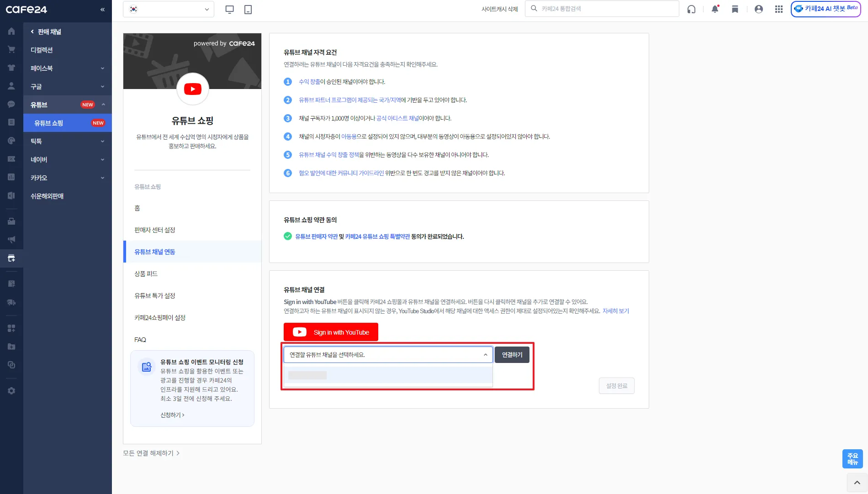Open the 카페24 AI 챗봇 Beta button

[x=826, y=9]
